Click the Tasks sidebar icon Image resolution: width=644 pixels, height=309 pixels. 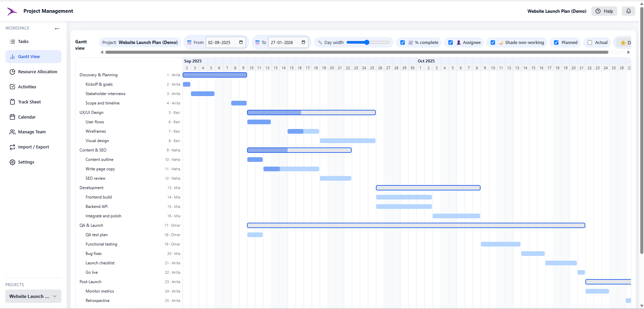click(12, 41)
